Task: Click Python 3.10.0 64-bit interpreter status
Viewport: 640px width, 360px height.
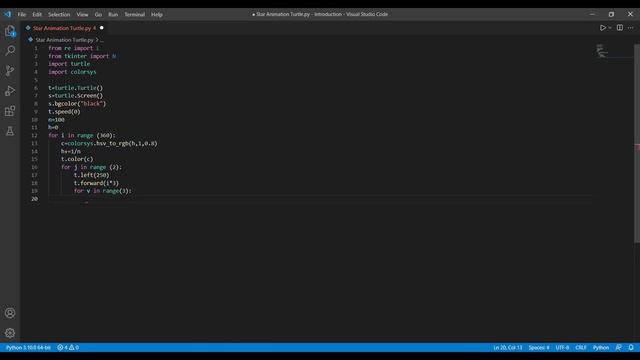Action: click(x=28, y=348)
